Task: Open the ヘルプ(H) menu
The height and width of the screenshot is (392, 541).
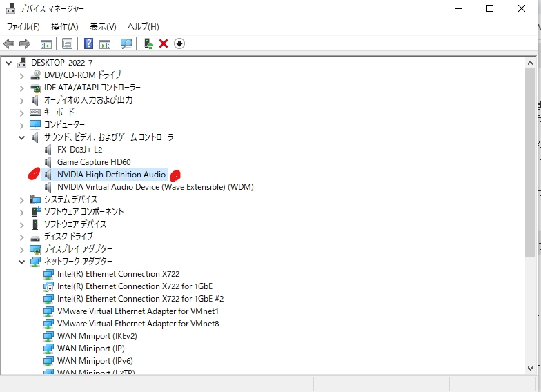Action: (x=144, y=26)
